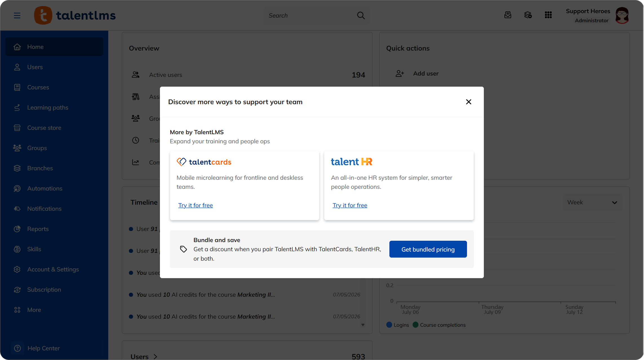This screenshot has height=360, width=644.
Task: Open the messages inbox icon
Action: click(508, 15)
